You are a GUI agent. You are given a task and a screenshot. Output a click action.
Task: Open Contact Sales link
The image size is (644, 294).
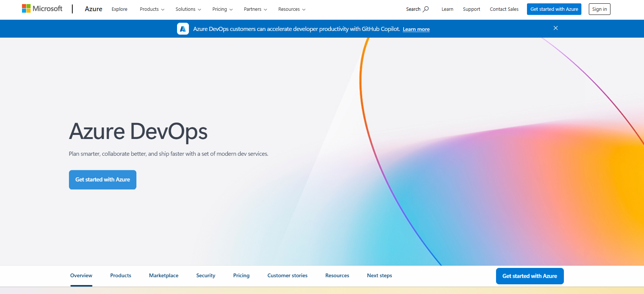click(504, 9)
